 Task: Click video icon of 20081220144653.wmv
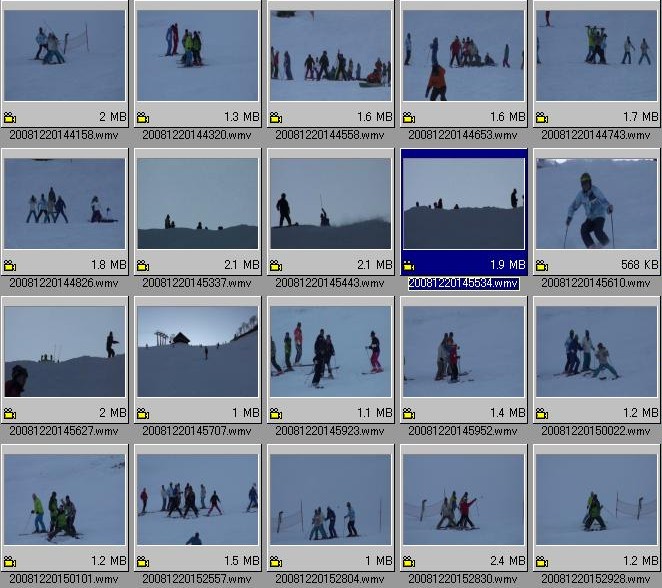point(409,118)
